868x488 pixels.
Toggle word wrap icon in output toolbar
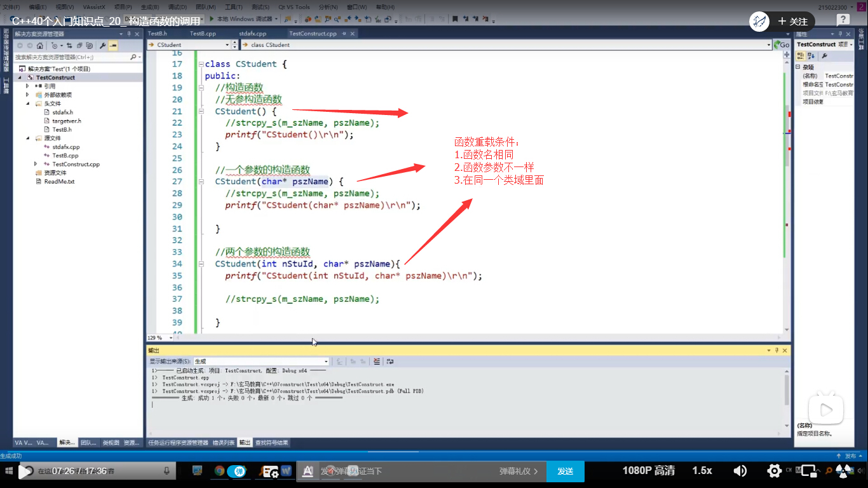point(390,362)
